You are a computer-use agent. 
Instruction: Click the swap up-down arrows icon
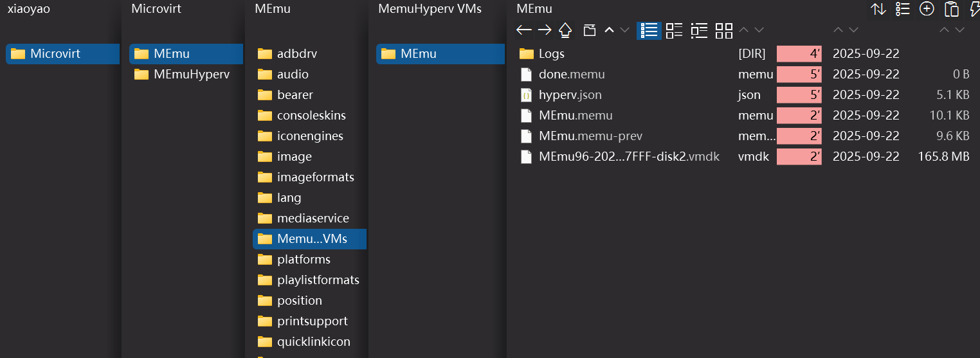tap(878, 9)
